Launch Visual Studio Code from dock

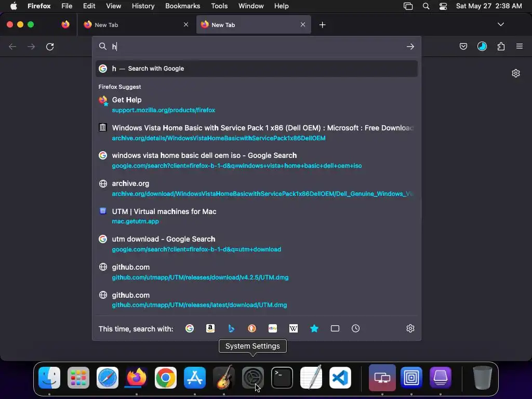340,377
